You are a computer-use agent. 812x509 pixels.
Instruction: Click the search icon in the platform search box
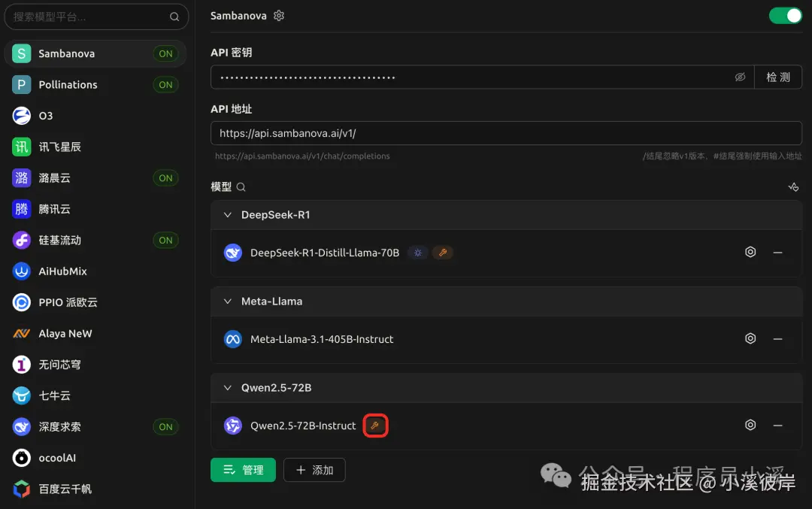coord(174,17)
